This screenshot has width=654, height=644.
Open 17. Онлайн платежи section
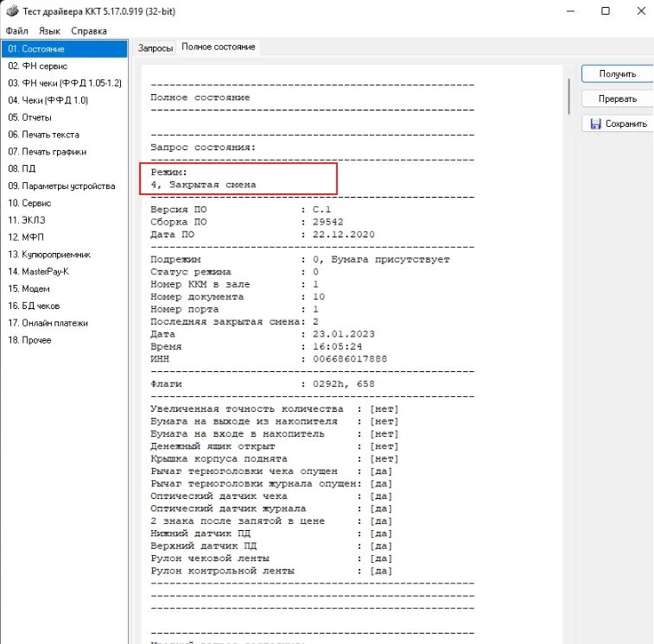coord(65,323)
